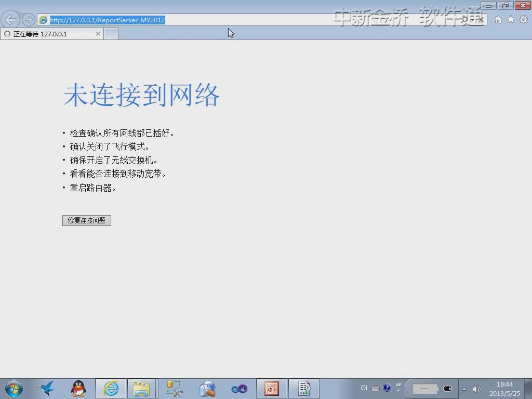Open the globe magnifier taskbar icon
The width and height of the screenshot is (532, 399).
click(207, 389)
